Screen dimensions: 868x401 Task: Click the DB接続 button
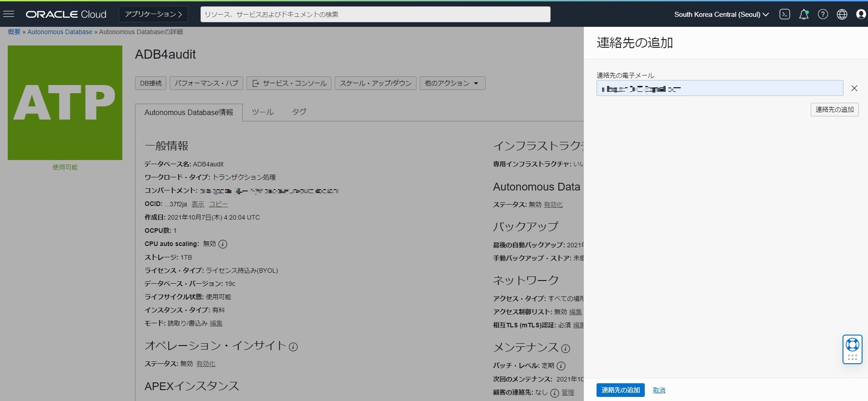tap(151, 83)
